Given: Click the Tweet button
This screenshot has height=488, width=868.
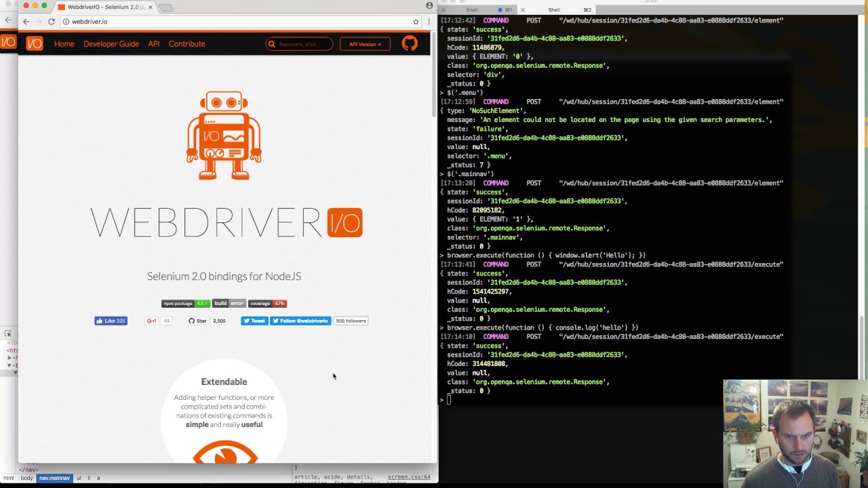Looking at the screenshot, I should (x=254, y=321).
